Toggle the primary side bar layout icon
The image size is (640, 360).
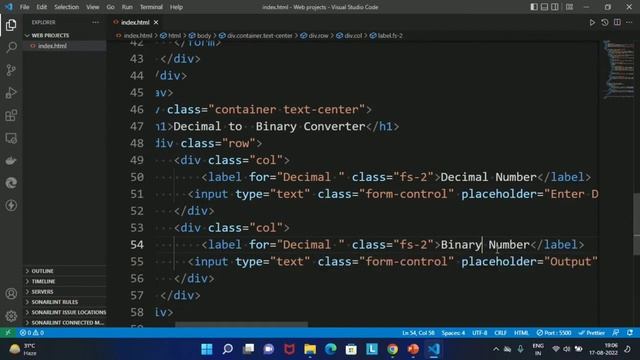tap(534, 7)
